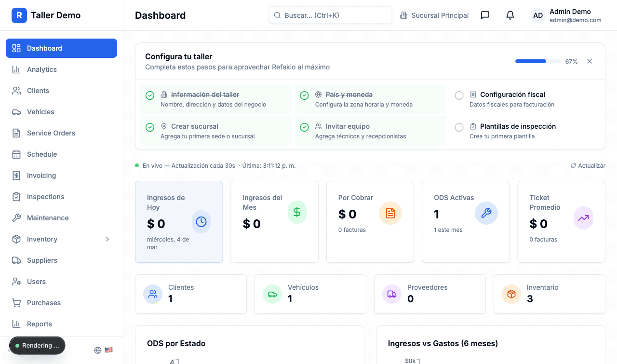Screen dimensions: 617x364
Task: Open the notifications bell
Action: point(510,15)
